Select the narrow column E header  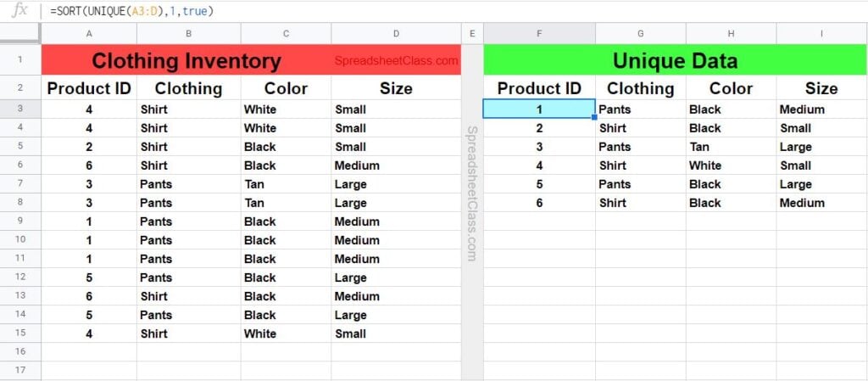[472, 34]
